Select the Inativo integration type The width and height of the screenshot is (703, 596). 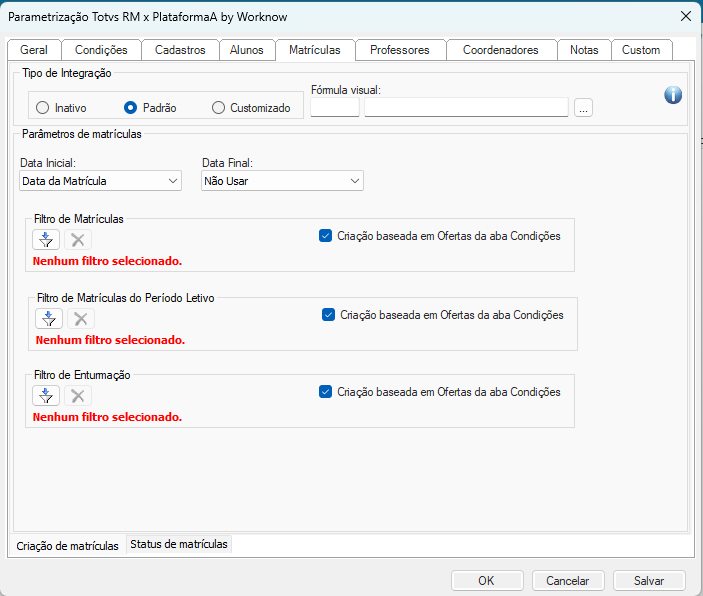42,108
